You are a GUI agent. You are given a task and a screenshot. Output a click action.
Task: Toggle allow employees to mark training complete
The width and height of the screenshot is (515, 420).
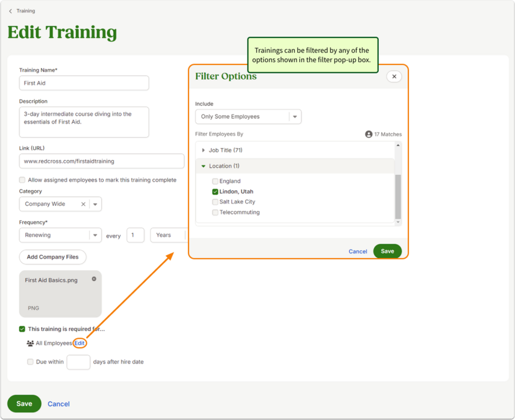[x=22, y=180]
